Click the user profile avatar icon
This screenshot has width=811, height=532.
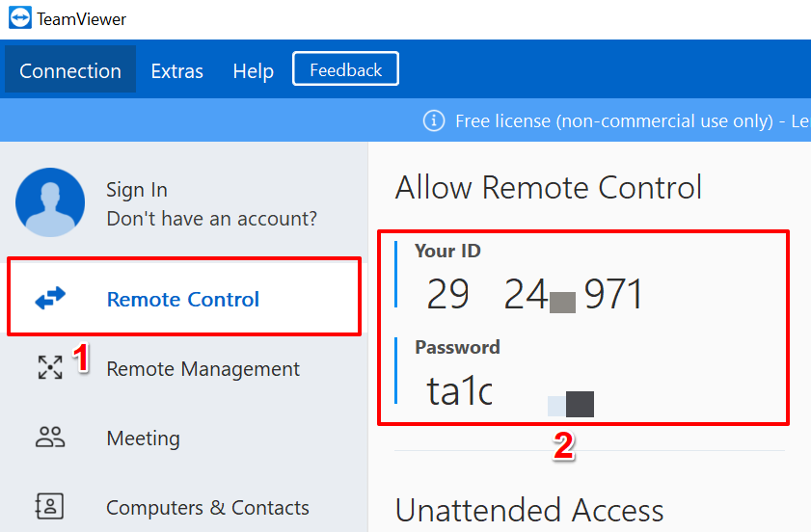(50, 202)
